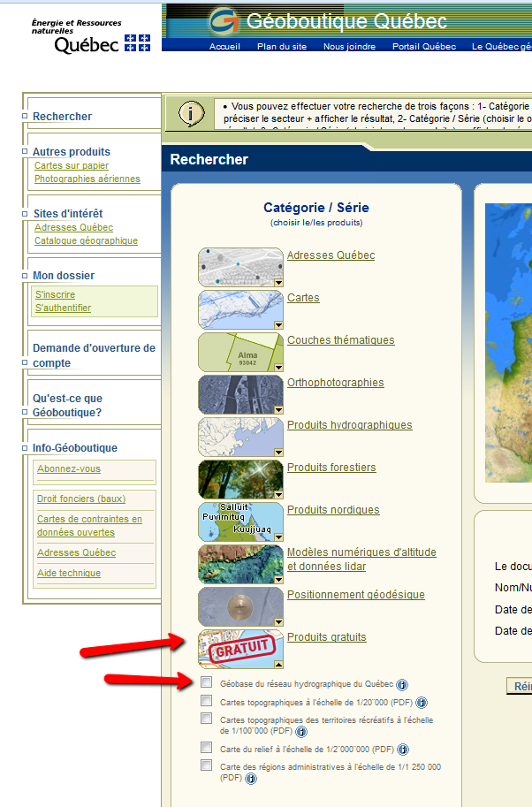532x807 pixels.
Task: Show info for Carte du relief
Action: [403, 750]
